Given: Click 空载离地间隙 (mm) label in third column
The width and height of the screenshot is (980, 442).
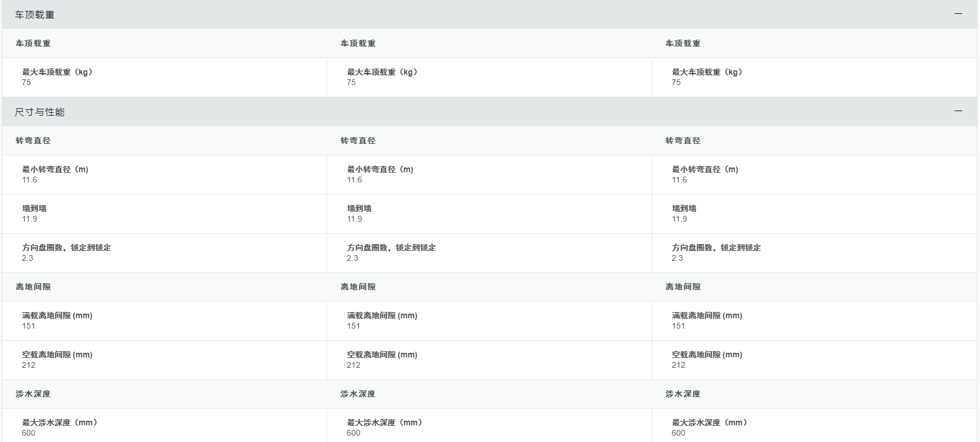Looking at the screenshot, I should coord(707,355).
